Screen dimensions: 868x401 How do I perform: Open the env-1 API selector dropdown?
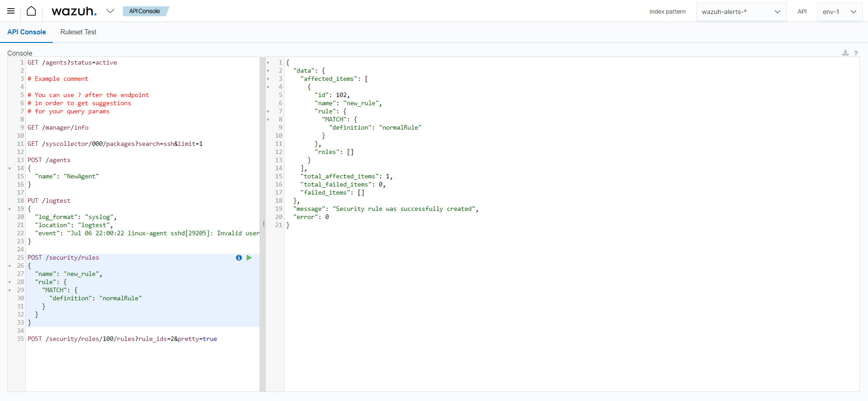(840, 12)
